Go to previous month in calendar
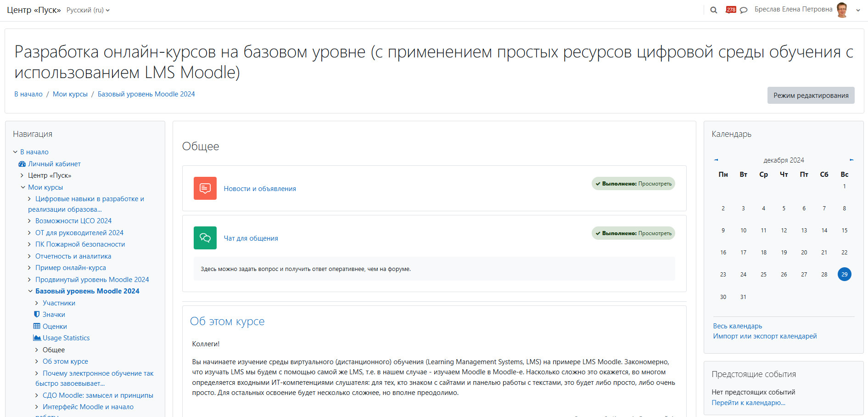The height and width of the screenshot is (417, 868). click(716, 160)
